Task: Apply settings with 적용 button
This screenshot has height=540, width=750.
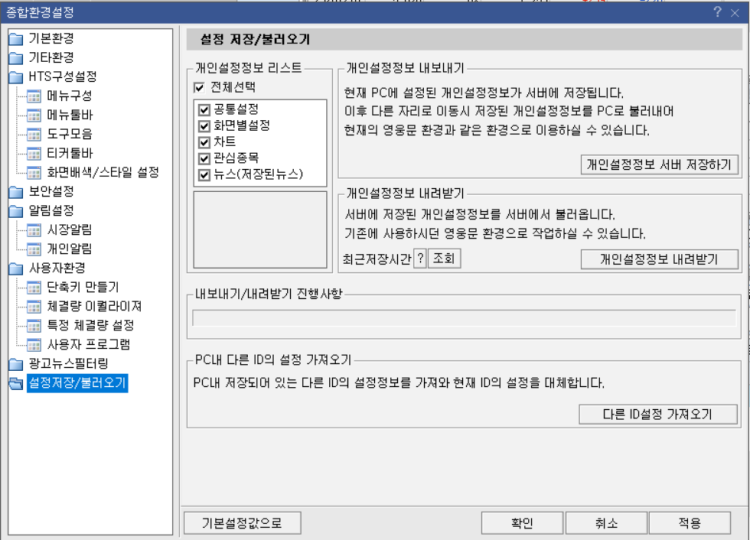Action: [x=690, y=523]
